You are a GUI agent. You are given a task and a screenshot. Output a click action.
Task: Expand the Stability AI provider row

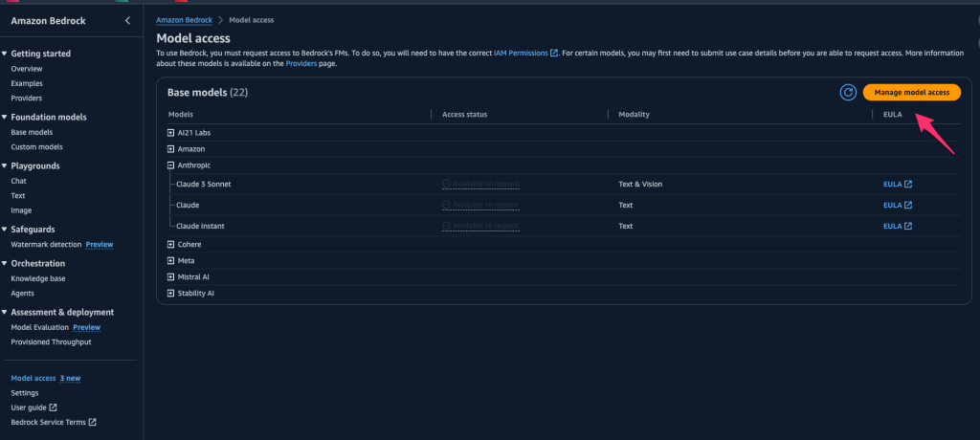click(x=170, y=293)
